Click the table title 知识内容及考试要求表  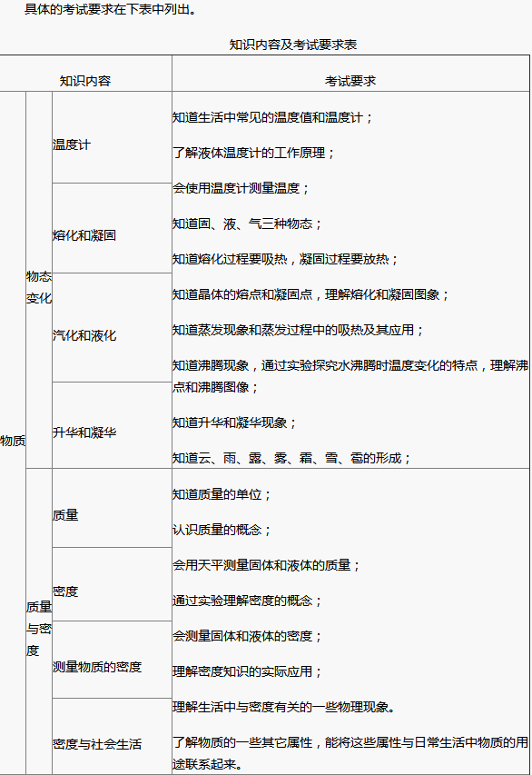pyautogui.click(x=293, y=45)
